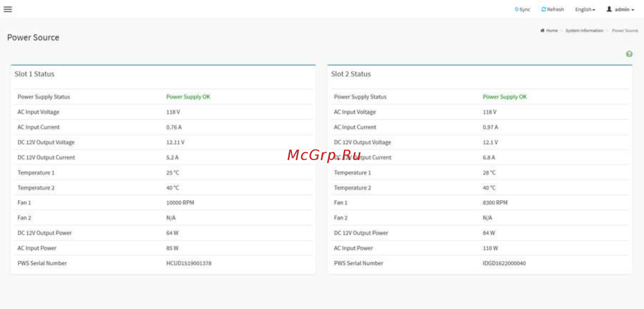
Task: Click Slot 1 DC output voltage 12.11 V
Action: coord(175,142)
